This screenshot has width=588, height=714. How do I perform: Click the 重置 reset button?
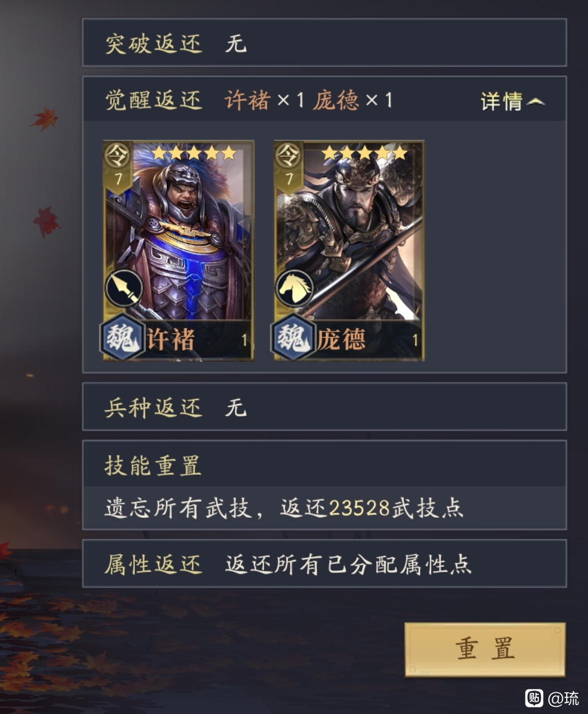(485, 649)
